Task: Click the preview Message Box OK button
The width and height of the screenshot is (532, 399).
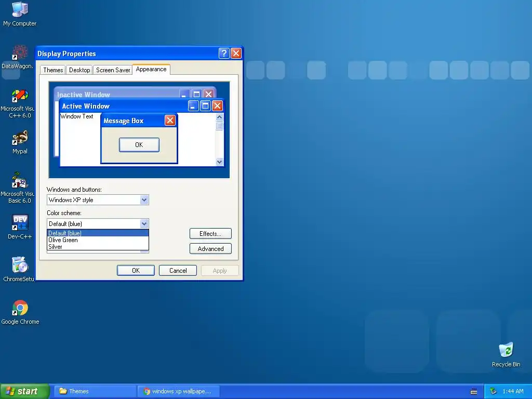Action: click(x=139, y=145)
